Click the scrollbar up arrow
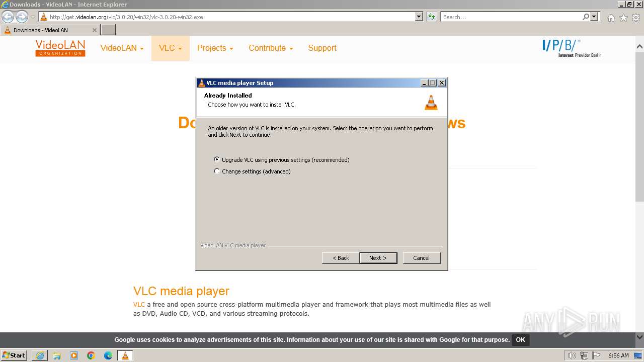The width and height of the screenshot is (644, 362). pyautogui.click(x=639, y=47)
